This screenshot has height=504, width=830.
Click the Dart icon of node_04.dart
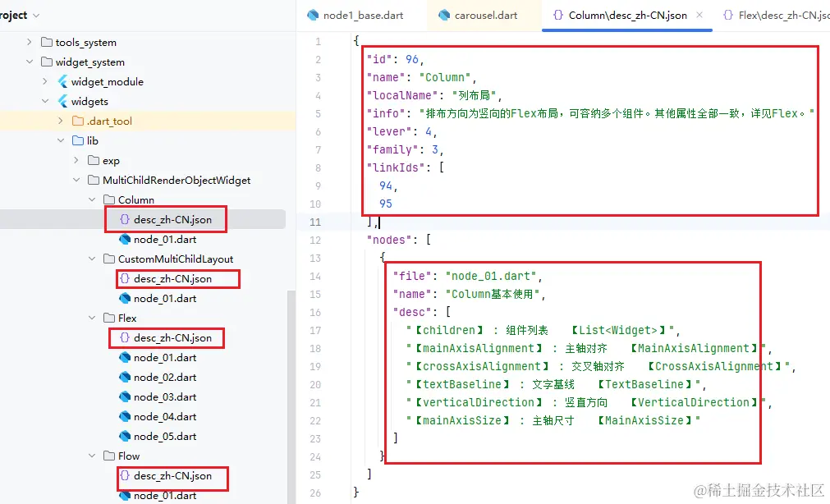click(x=125, y=417)
